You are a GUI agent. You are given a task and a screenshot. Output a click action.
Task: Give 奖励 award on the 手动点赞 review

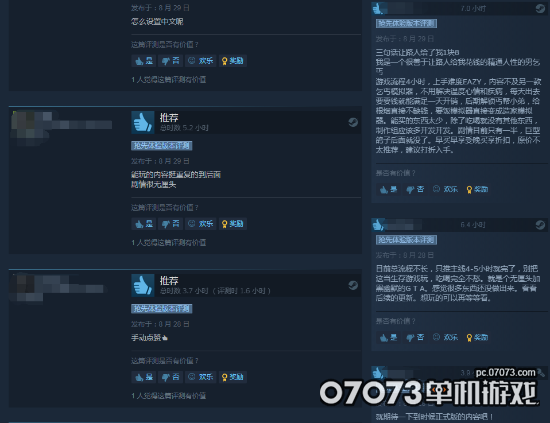click(x=233, y=377)
